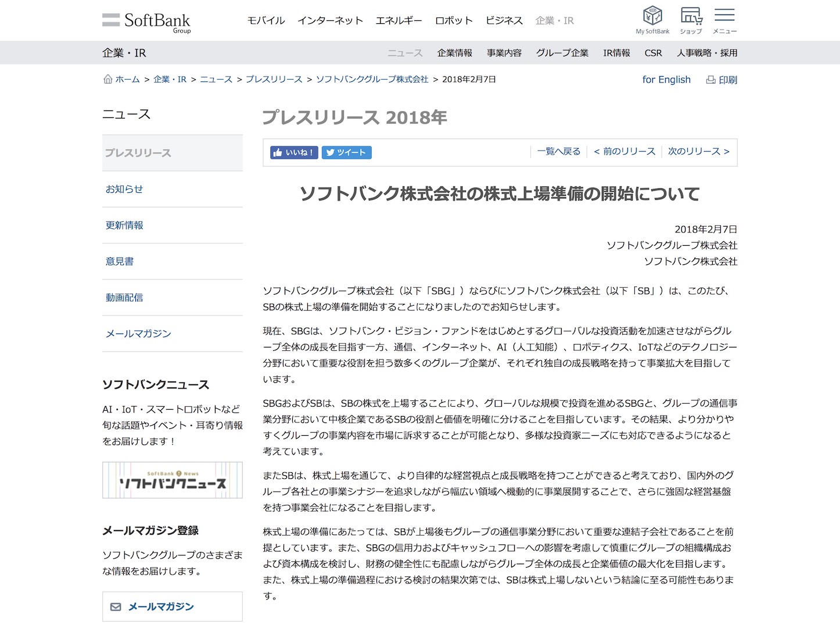Click the date 2018年2月7日 under title
Screen dimensions: 840x631
tap(706, 229)
